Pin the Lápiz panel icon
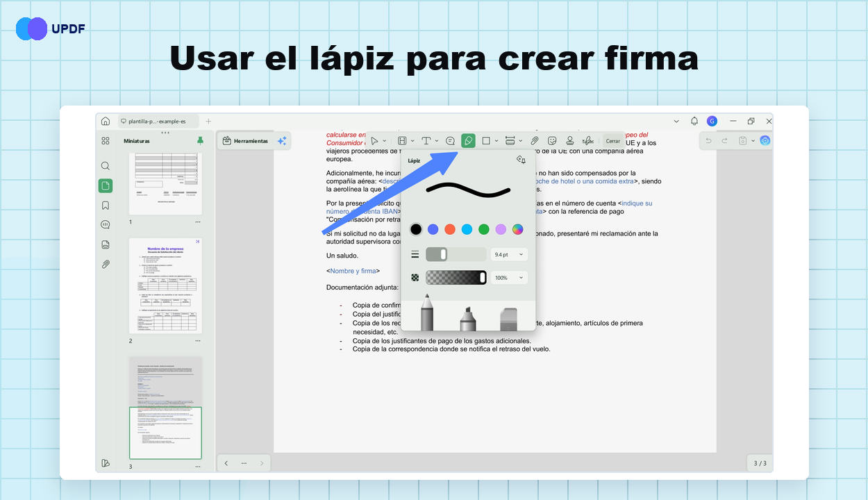Viewport: 868px width, 500px height. tap(521, 160)
